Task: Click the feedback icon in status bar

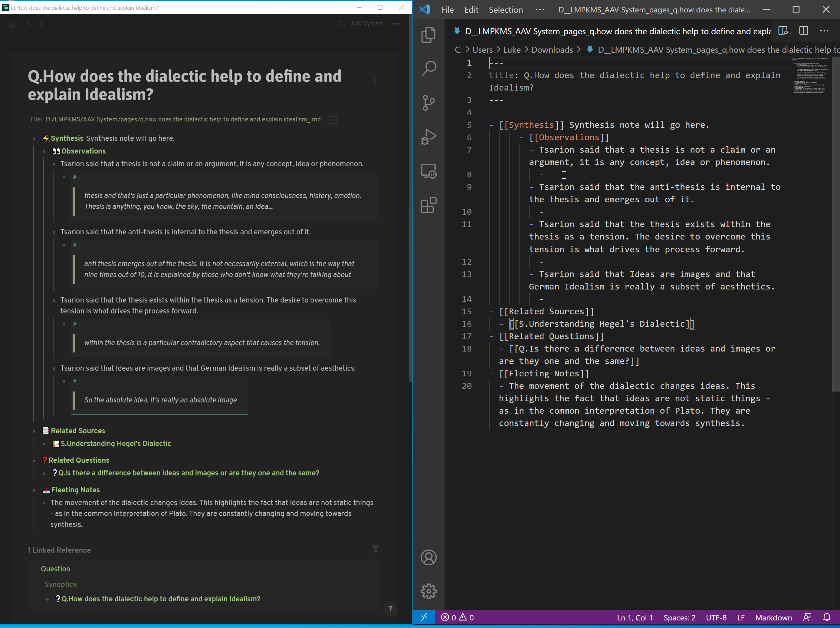Action: point(807,617)
